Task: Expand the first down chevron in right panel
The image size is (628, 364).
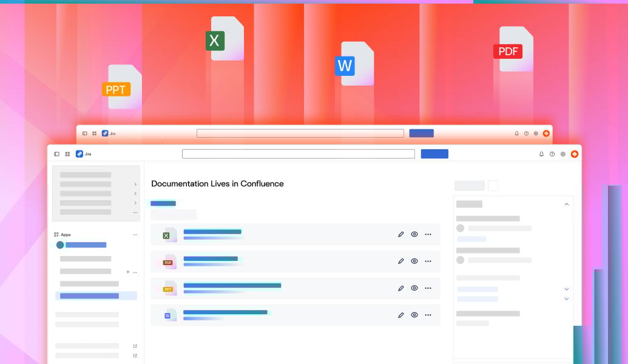Action: (x=567, y=289)
